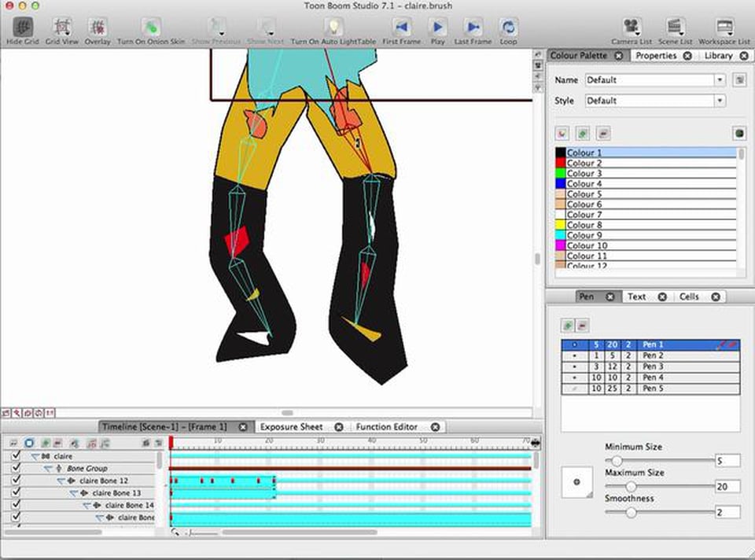
Task: Open the Library tab
Action: pos(717,56)
